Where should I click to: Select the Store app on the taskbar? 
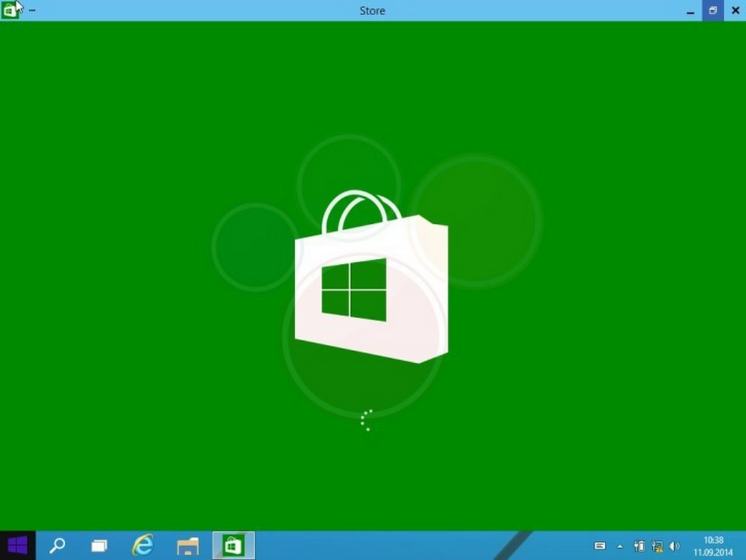click(233, 545)
